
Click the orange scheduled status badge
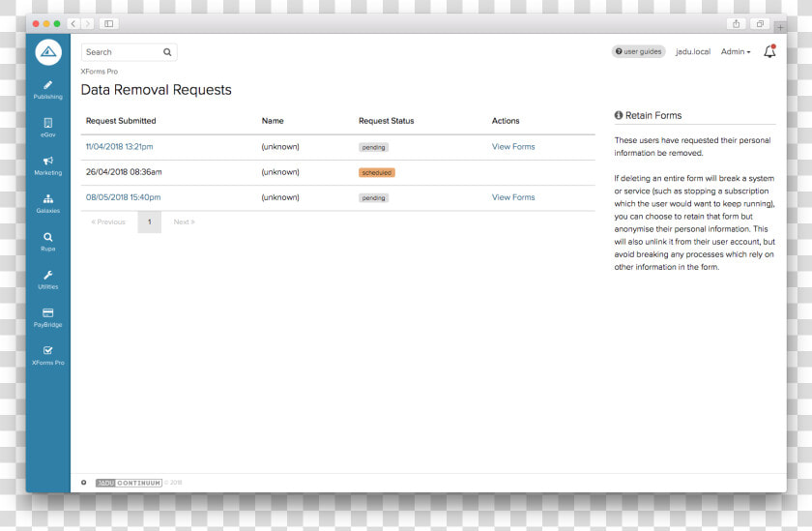(376, 172)
